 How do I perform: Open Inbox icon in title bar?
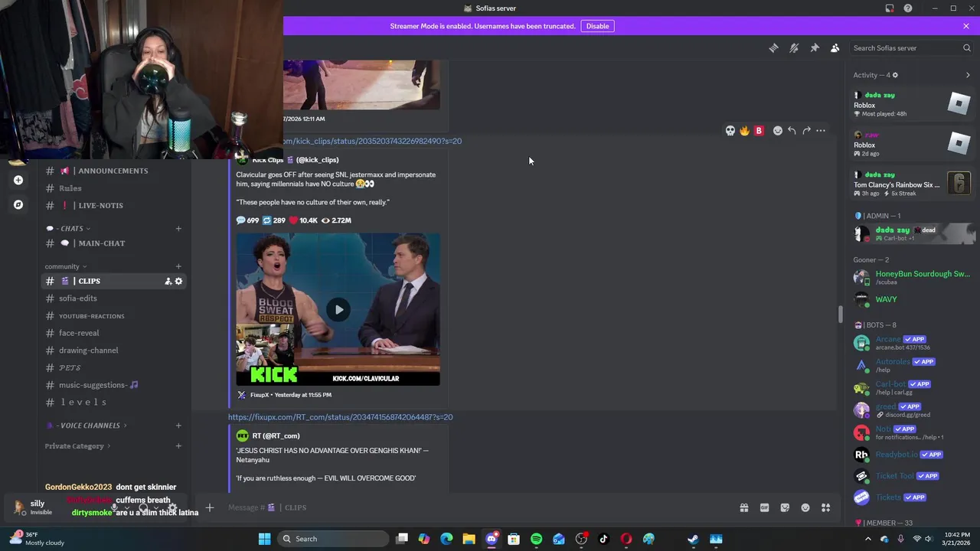[890, 8]
